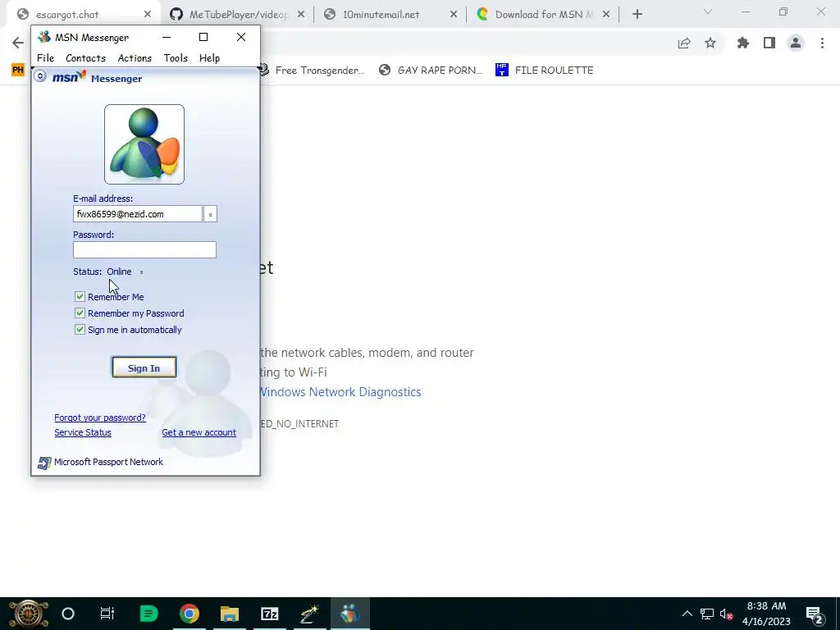
Task: Click the Chrome back arrow
Action: click(x=18, y=43)
